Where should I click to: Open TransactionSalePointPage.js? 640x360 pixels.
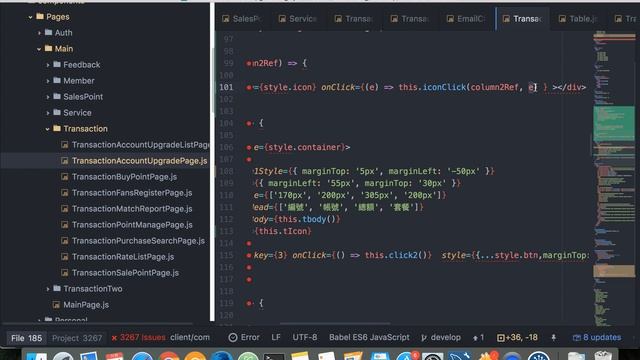pyautogui.click(x=125, y=273)
